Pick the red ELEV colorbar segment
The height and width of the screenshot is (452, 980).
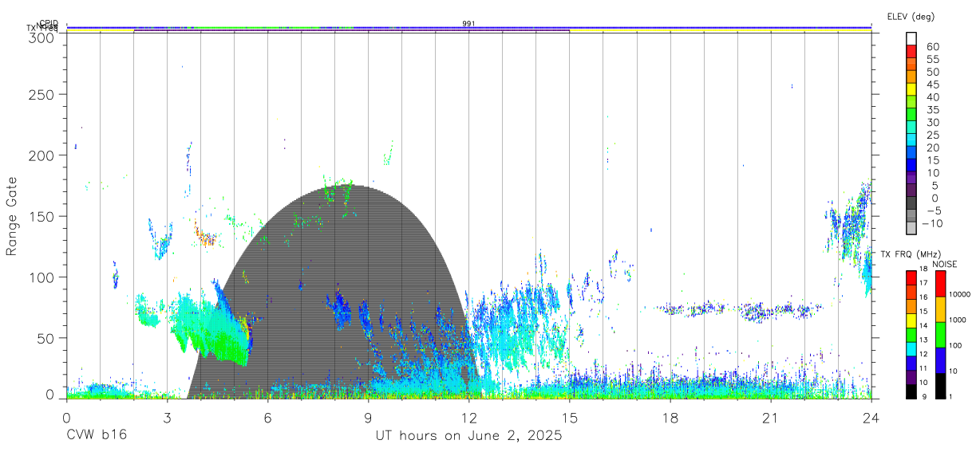pos(911,51)
